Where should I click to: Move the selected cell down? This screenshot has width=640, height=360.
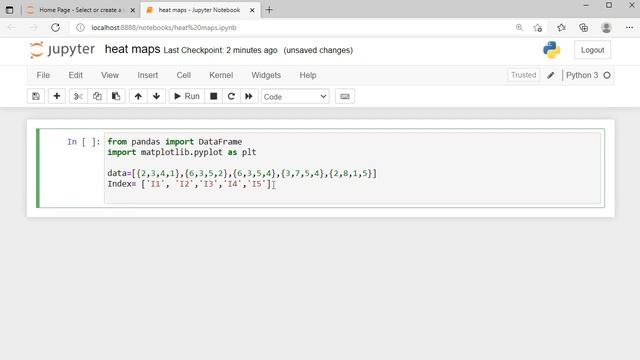(156, 96)
